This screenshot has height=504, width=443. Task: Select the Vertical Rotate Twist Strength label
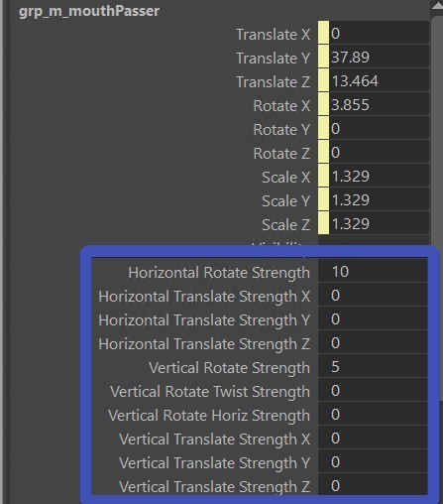click(210, 391)
